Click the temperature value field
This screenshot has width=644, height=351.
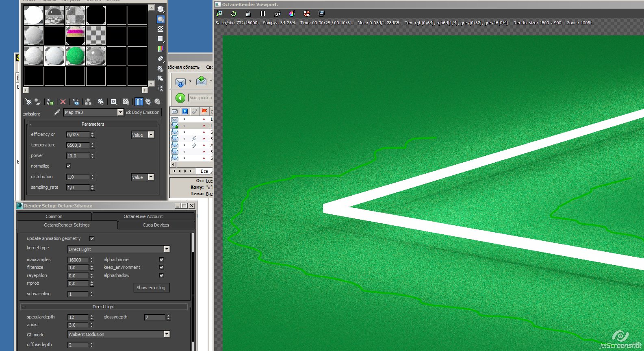pyautogui.click(x=78, y=145)
